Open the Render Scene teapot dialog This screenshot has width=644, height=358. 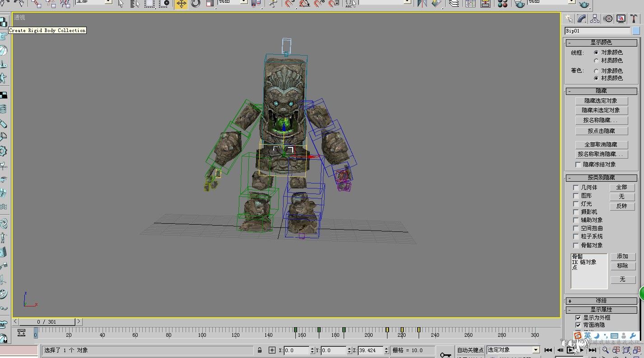(519, 4)
